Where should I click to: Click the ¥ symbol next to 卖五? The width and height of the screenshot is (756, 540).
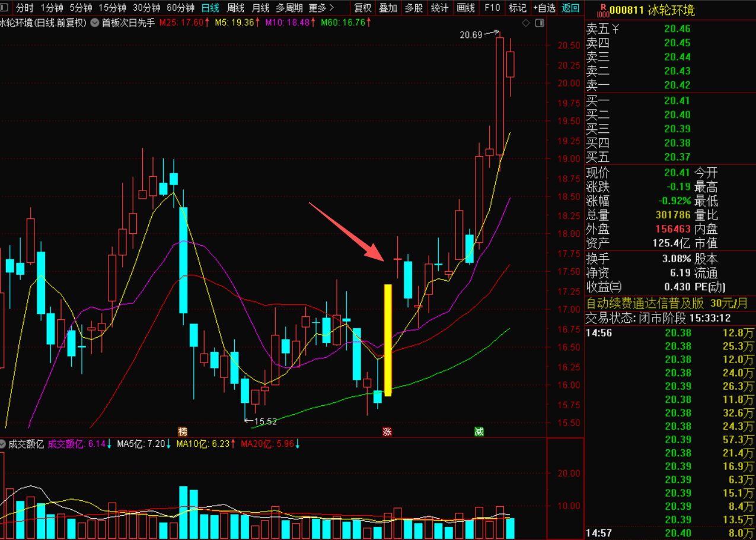point(615,28)
